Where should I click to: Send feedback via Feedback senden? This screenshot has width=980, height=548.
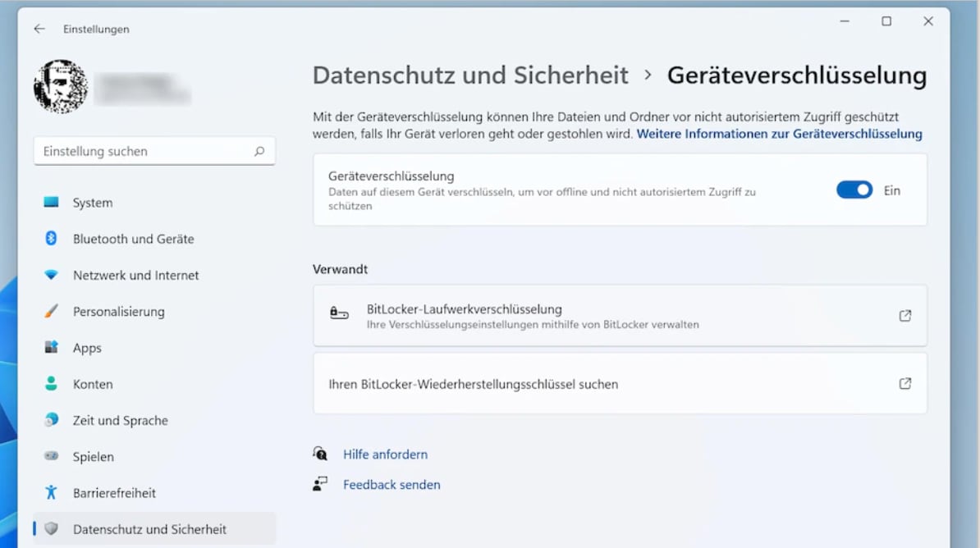coord(392,484)
